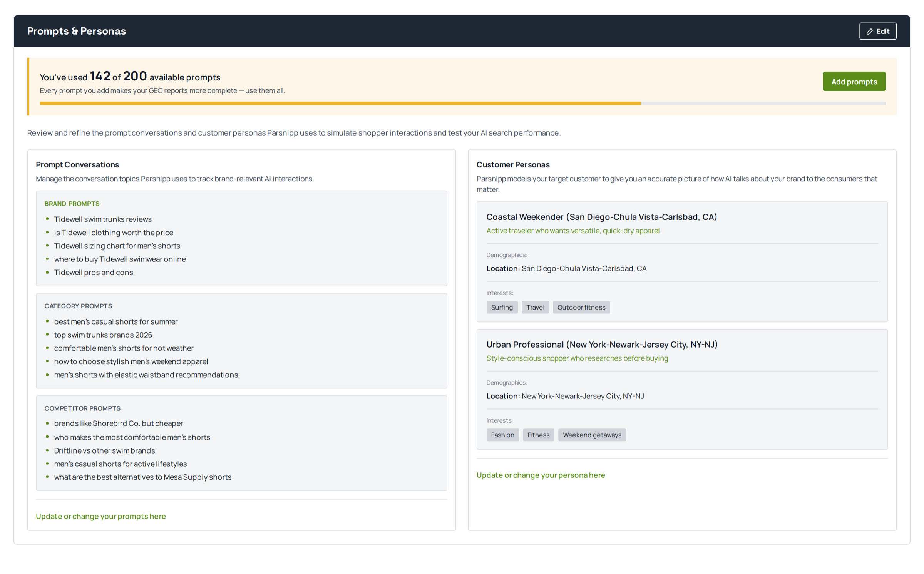Open Update or change your persona here

coord(541,475)
